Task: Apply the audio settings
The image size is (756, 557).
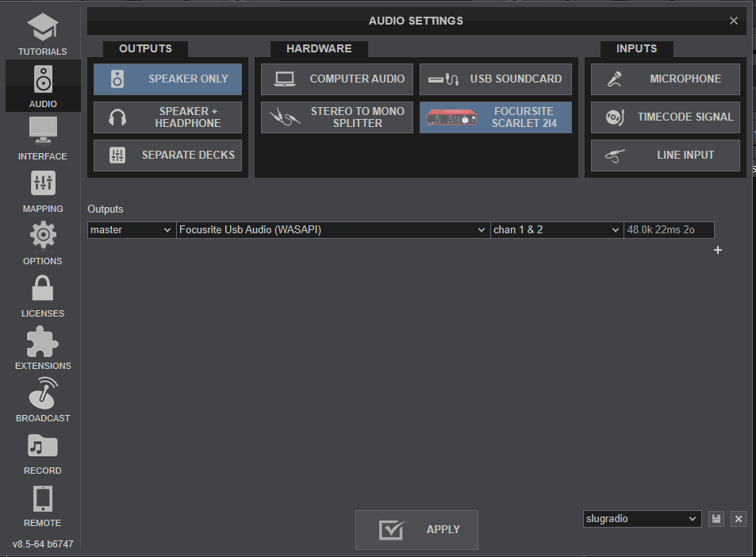Action: [x=416, y=529]
